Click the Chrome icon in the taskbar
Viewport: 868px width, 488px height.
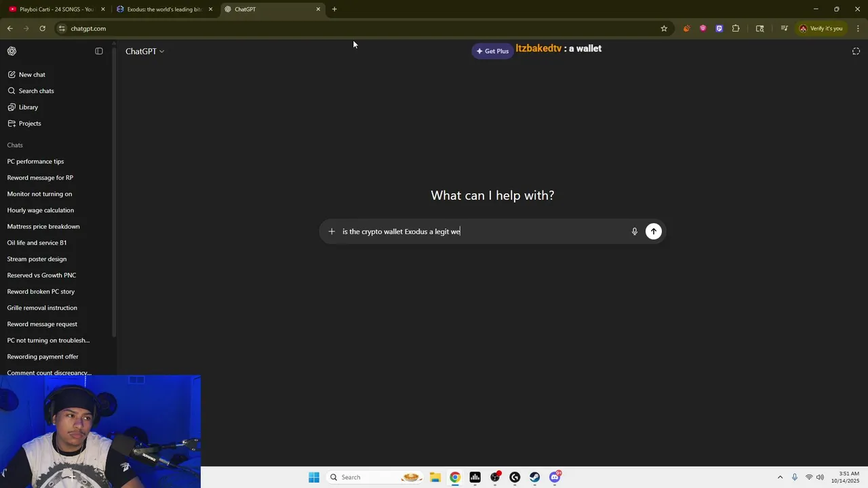coord(455,477)
